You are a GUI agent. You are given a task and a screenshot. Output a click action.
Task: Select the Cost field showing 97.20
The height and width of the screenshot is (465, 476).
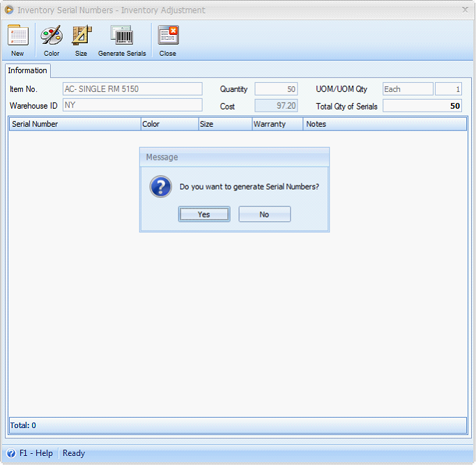point(276,106)
